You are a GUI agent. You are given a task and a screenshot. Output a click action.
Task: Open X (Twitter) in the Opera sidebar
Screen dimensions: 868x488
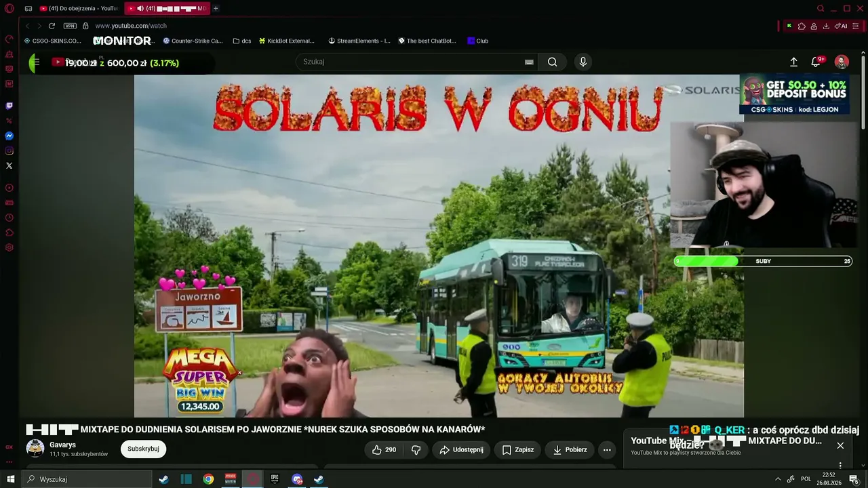[x=9, y=165]
